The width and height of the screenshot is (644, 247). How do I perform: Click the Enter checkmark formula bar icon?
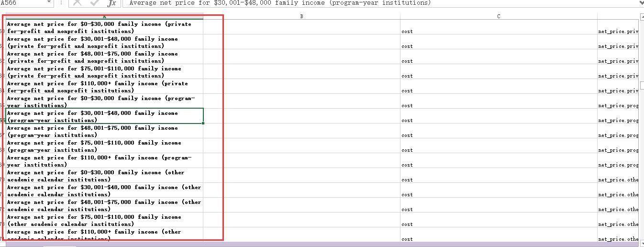(94, 3)
